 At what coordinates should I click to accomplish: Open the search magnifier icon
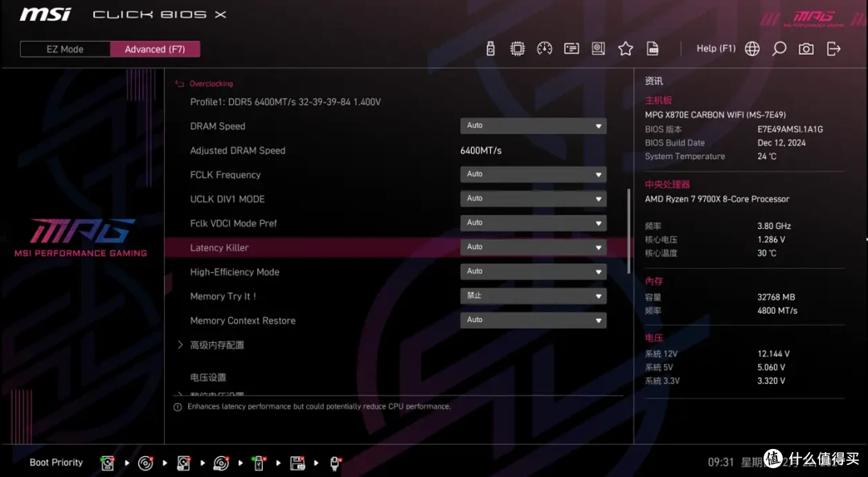780,49
